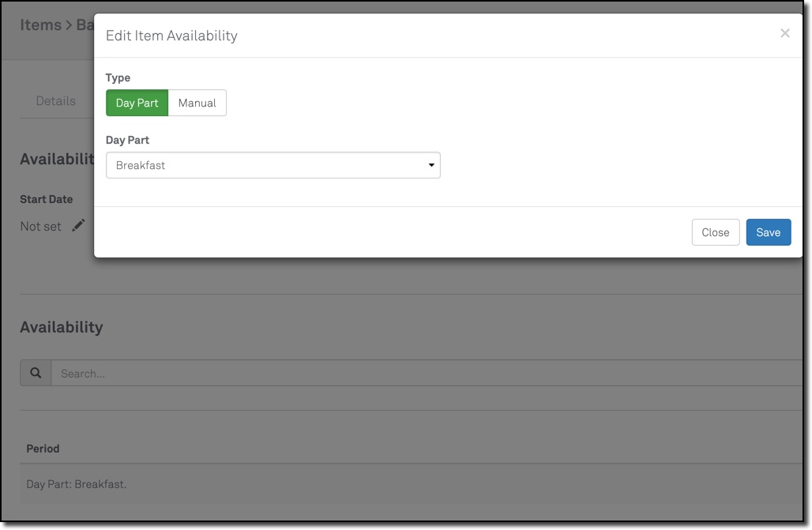The image size is (812, 530).
Task: Dismiss the dialog using the X icon
Action: 784,33
